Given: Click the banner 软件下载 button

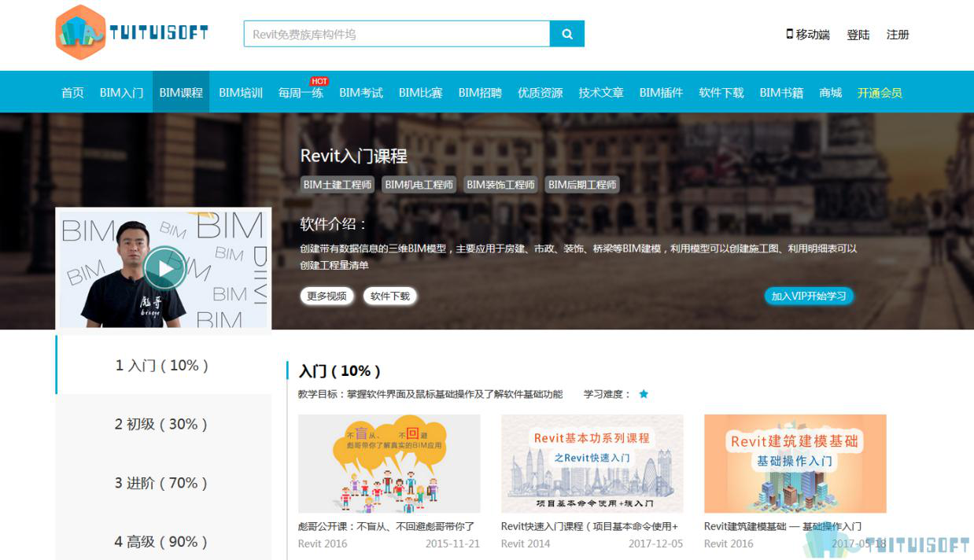Looking at the screenshot, I should (390, 297).
